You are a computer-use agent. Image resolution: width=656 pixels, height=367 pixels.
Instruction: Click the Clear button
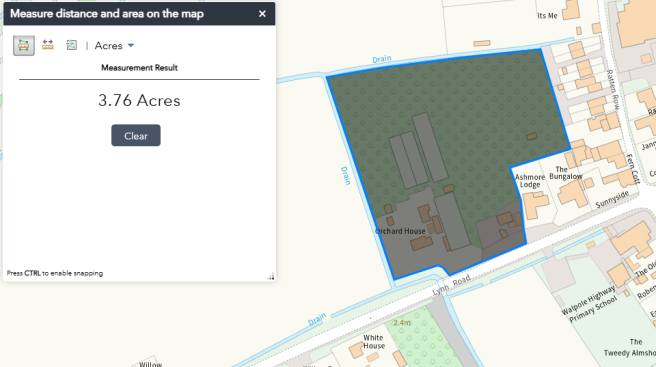[136, 136]
